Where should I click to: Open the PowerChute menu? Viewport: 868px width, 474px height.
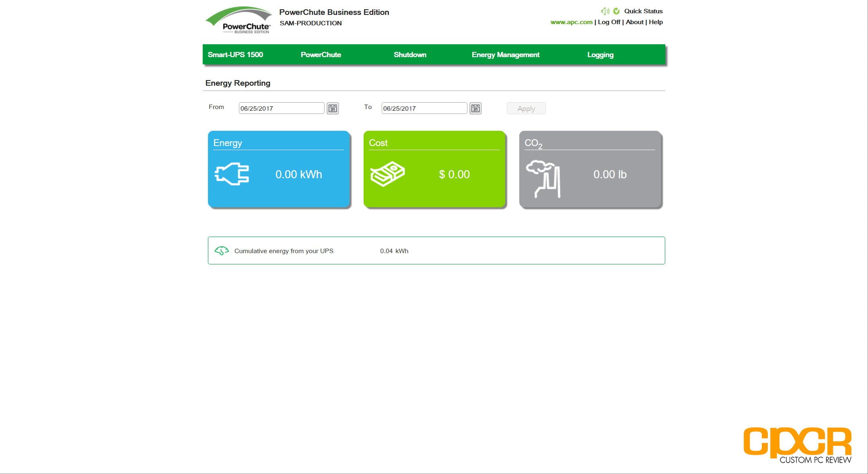(321, 55)
